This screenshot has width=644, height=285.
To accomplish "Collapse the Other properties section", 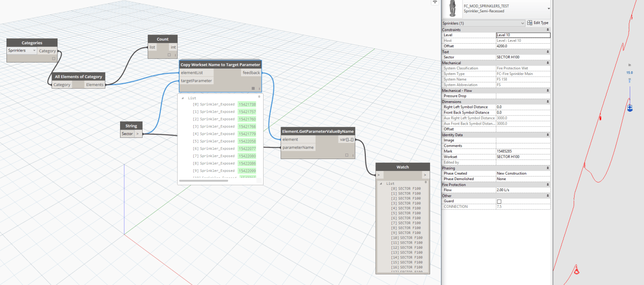I will tap(547, 195).
